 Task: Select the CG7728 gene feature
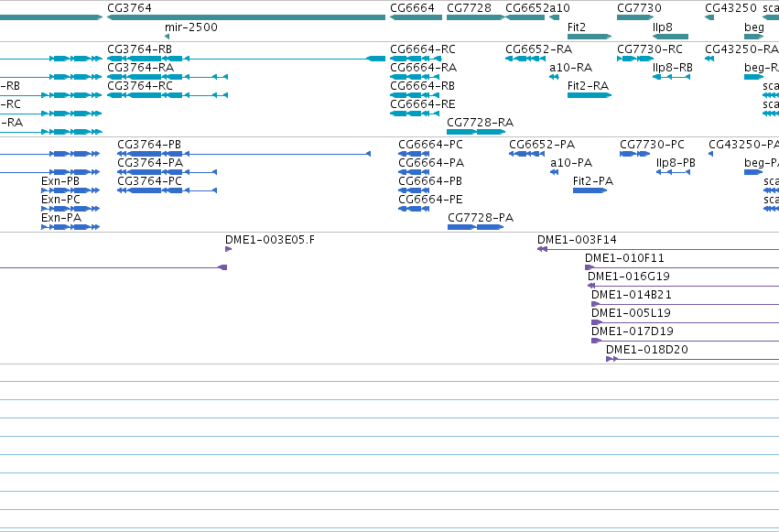475,17
